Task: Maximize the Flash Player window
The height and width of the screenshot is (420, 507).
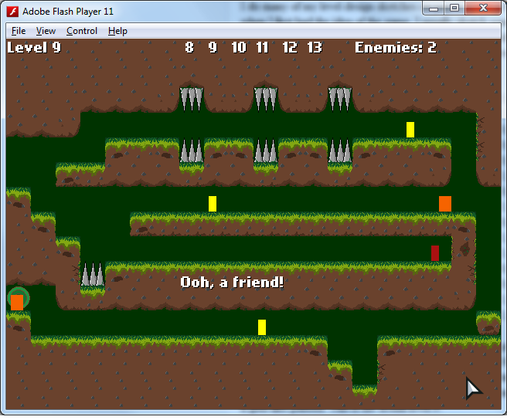Action: [x=454, y=8]
